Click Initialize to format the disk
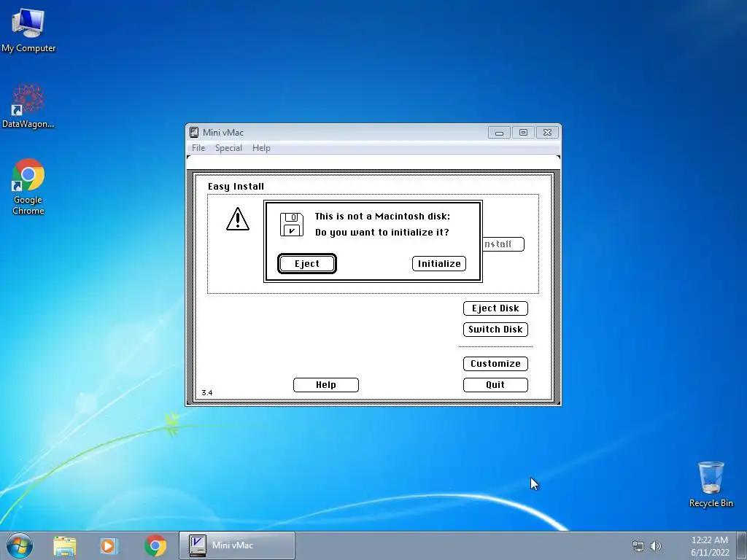 tap(439, 264)
